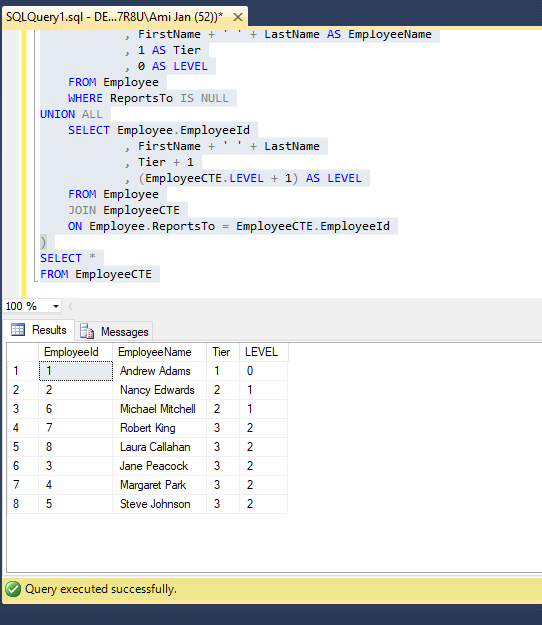Select row header number 5
The width and height of the screenshot is (542, 625).
[x=23, y=447]
